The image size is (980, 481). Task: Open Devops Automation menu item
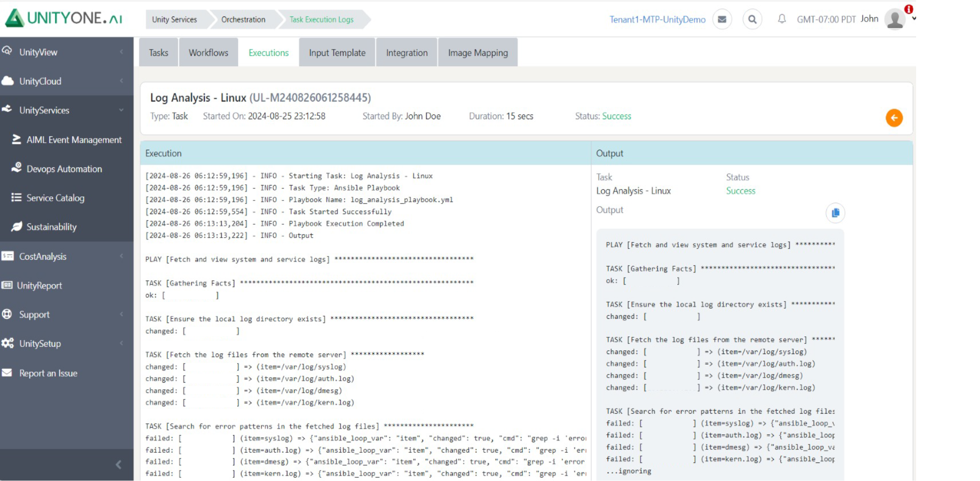(64, 169)
